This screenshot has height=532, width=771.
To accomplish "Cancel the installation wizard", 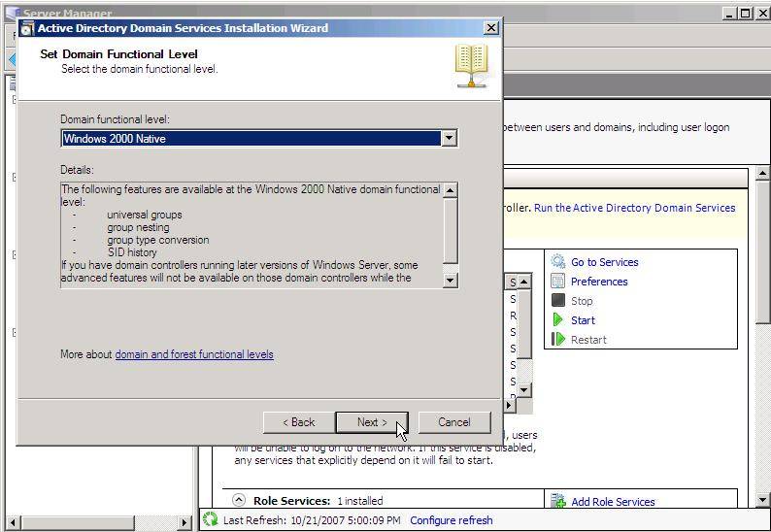I will (x=454, y=422).
